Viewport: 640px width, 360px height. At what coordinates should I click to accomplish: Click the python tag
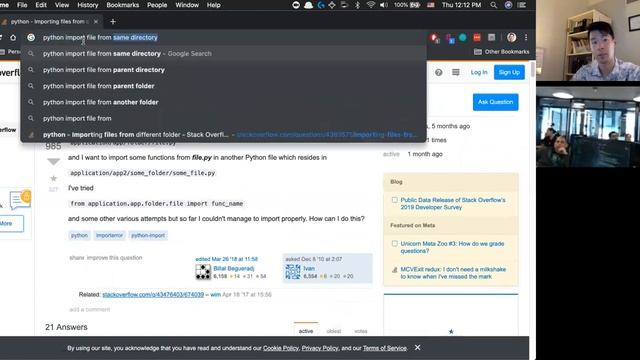79,236
